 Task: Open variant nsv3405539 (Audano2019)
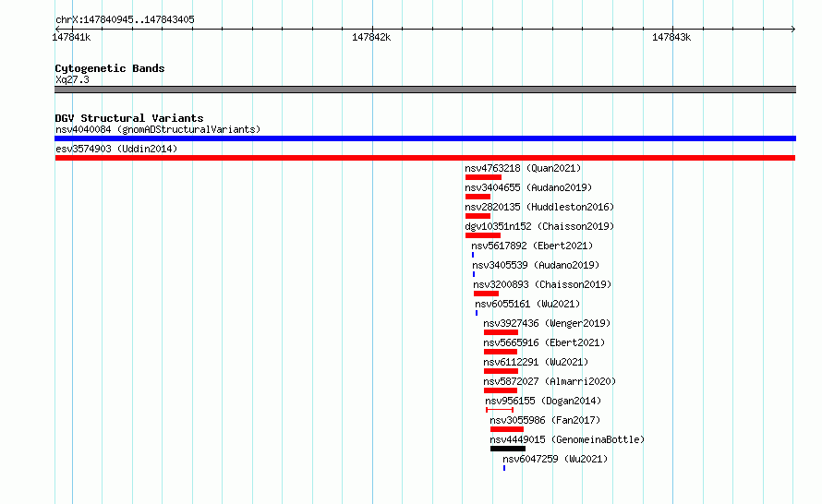click(536, 265)
